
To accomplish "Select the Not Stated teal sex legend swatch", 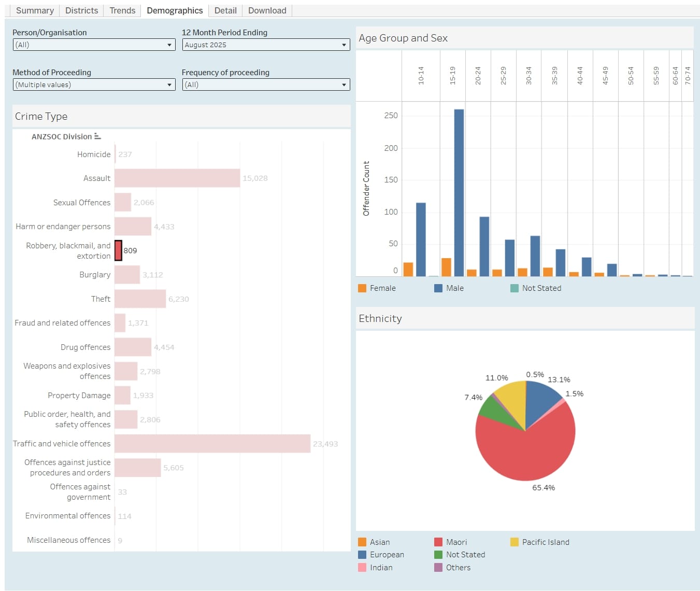I will point(515,288).
